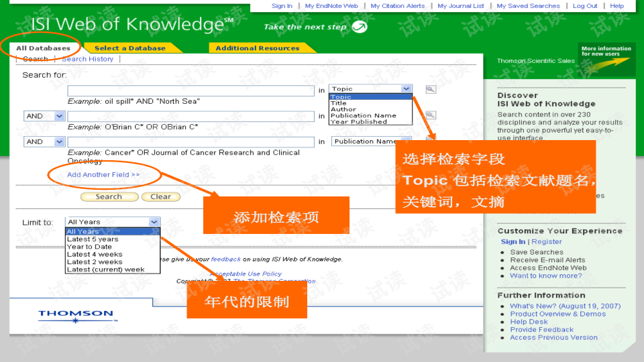Screen dimensions: 644x362
Task: Open the Search History sub-tab
Action: pos(87,59)
